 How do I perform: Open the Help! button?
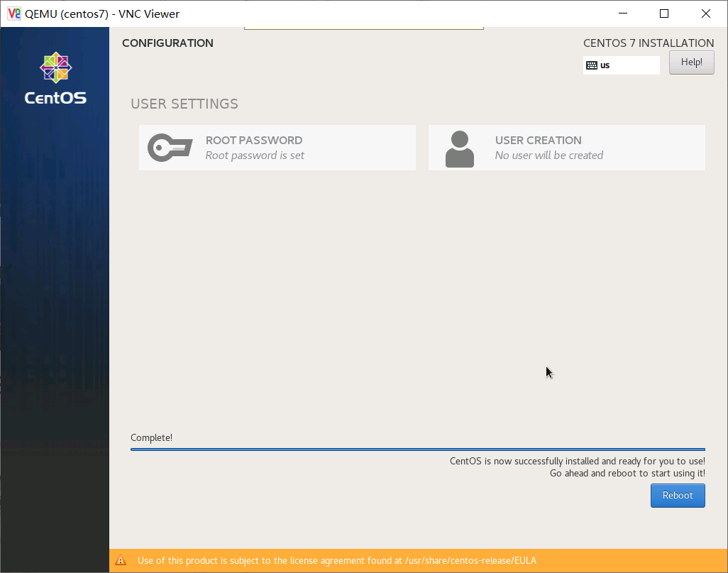pyautogui.click(x=691, y=62)
